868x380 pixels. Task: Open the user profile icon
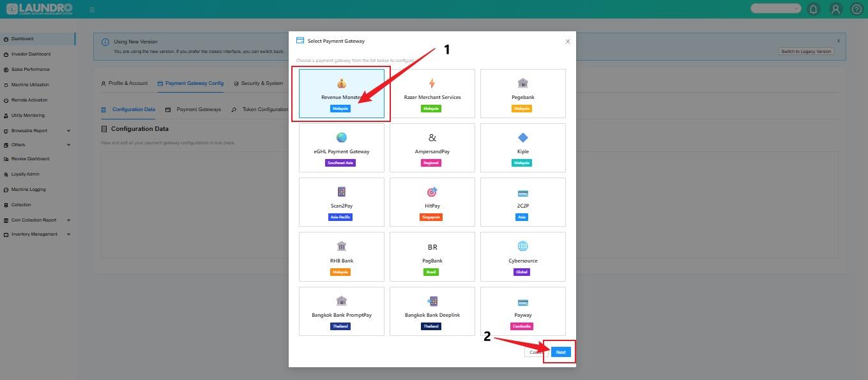tap(835, 9)
